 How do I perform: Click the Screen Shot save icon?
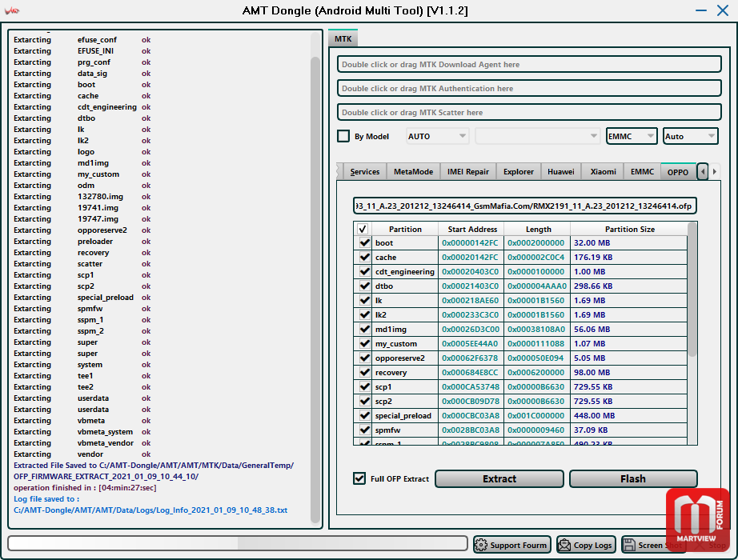(629, 545)
